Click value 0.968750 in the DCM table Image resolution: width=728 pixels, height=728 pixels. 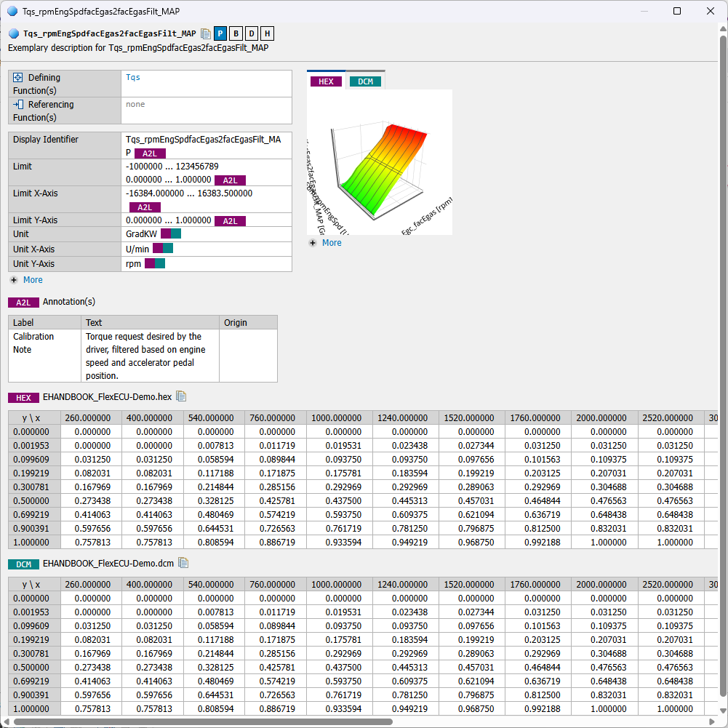tap(472, 709)
